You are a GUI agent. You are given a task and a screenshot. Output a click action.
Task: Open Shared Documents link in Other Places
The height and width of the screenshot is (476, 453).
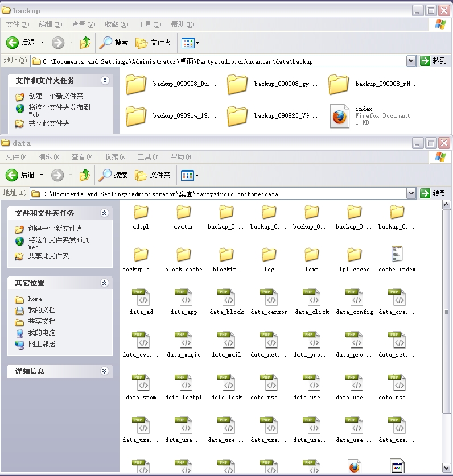(x=35, y=322)
